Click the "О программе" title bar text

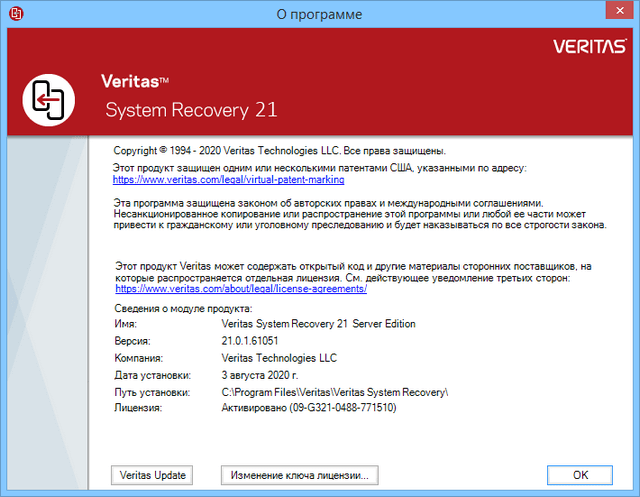pos(319,14)
